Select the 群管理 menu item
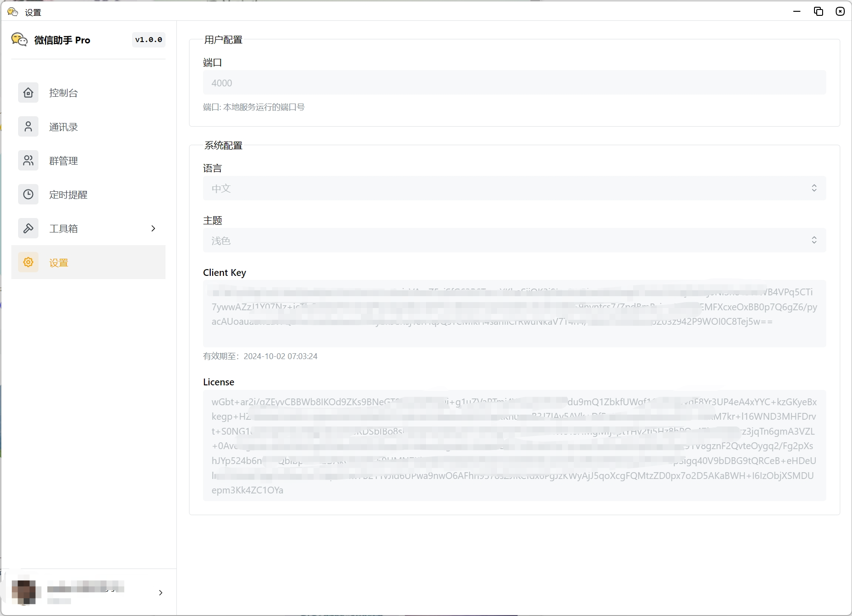Image resolution: width=852 pixels, height=616 pixels. [63, 161]
